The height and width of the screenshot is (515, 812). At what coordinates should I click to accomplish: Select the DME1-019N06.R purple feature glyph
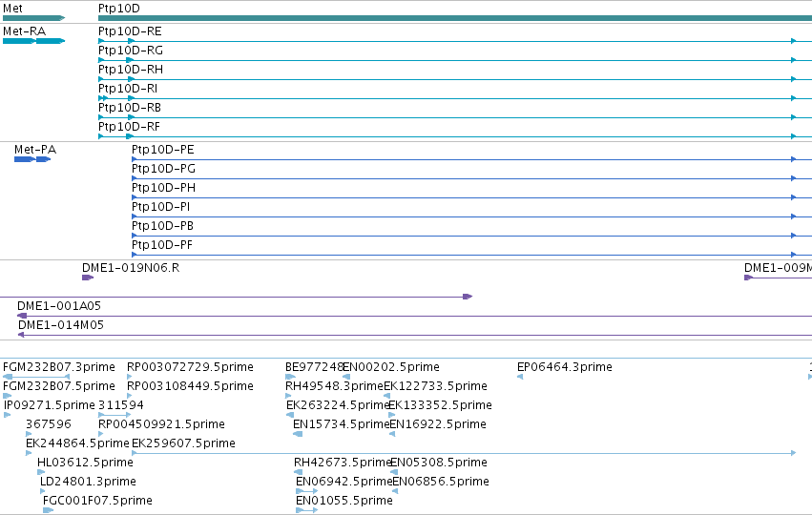[88, 278]
